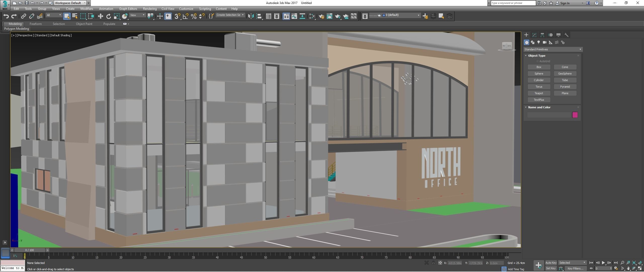Click the Teapot primitive button
This screenshot has width=644, height=272.
point(539,93)
